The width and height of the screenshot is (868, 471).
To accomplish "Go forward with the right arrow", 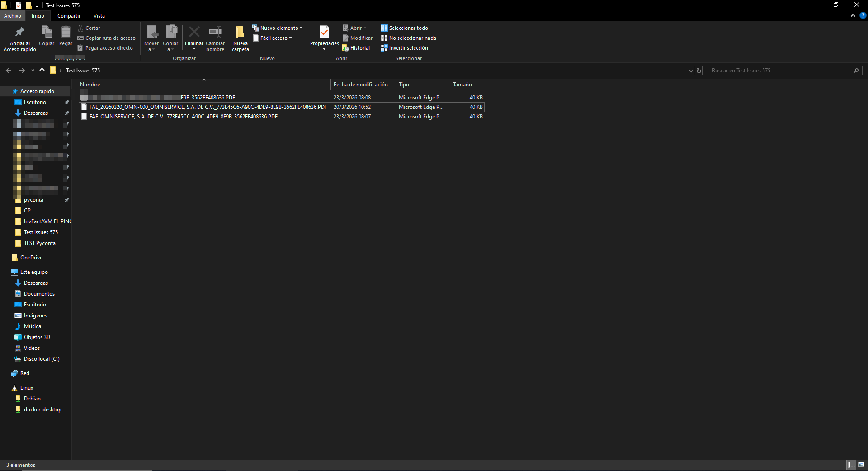I will pyautogui.click(x=22, y=71).
